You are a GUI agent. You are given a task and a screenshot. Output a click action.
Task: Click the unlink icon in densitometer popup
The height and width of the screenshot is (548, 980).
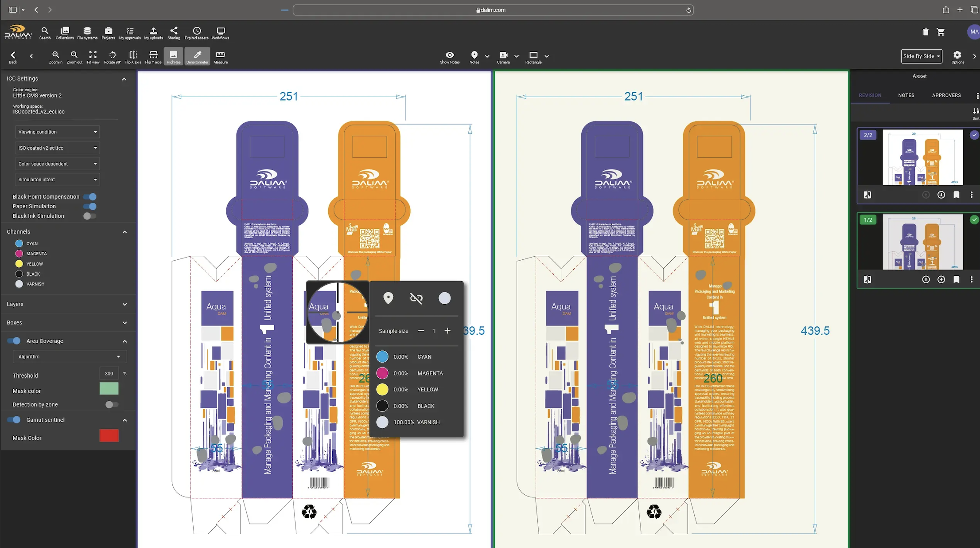416,298
